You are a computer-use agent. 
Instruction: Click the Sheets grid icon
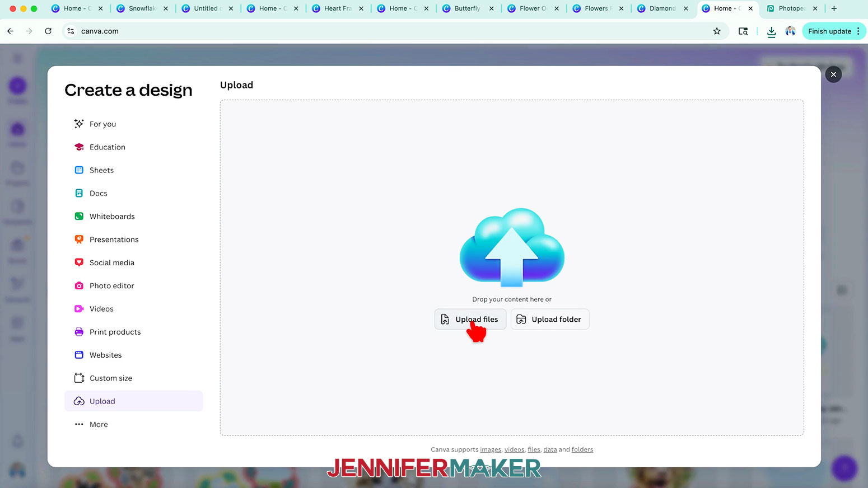pos(79,170)
